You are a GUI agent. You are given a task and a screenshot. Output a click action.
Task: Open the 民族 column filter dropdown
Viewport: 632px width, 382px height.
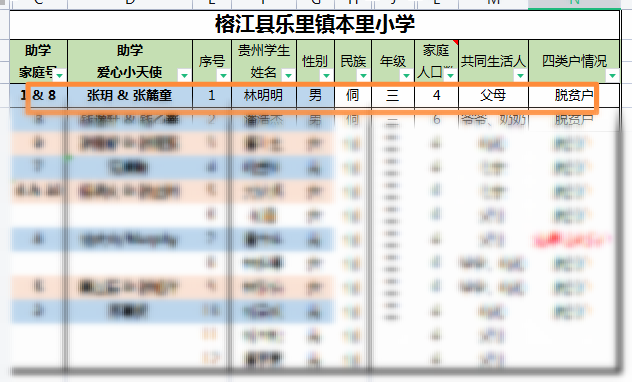[x=363, y=75]
